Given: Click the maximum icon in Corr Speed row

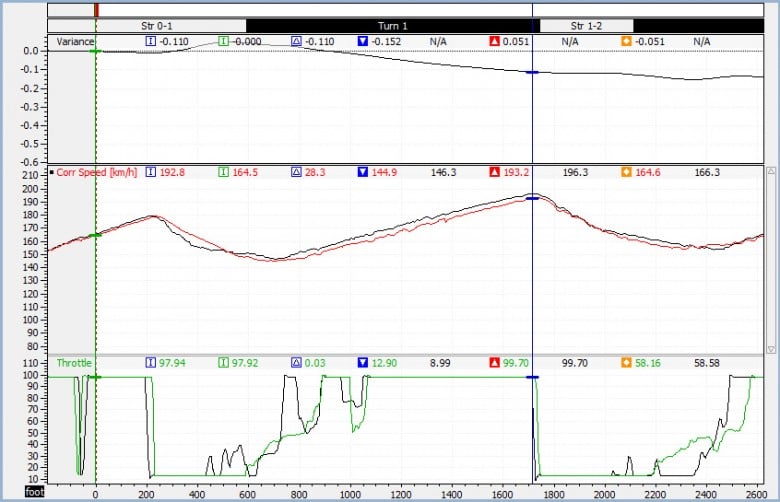Looking at the screenshot, I should 494,172.
